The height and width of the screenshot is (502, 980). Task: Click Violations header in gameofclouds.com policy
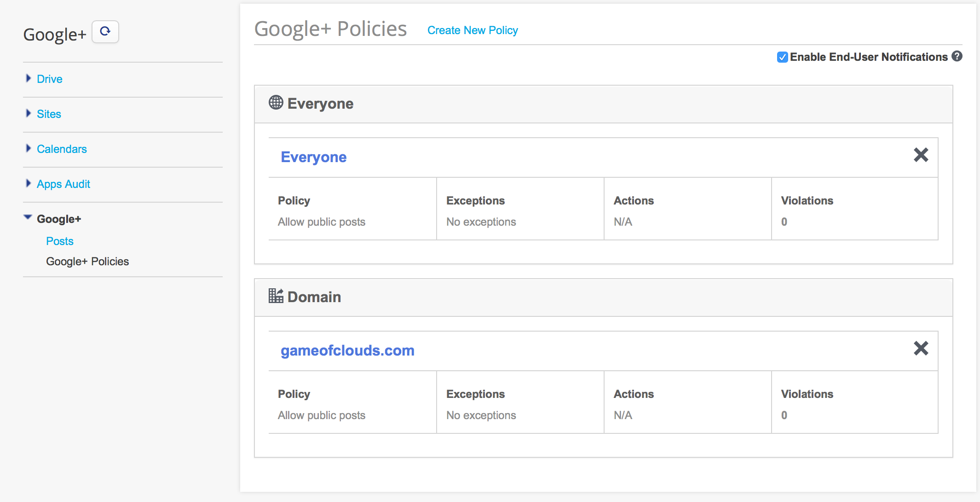[x=807, y=394]
